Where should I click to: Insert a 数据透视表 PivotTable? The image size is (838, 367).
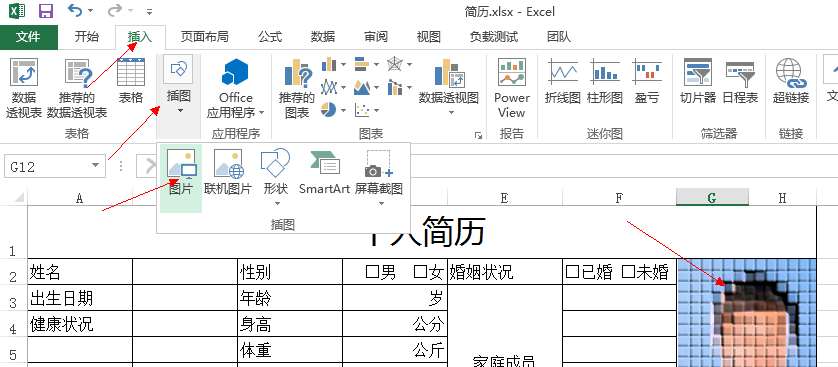tap(24, 88)
